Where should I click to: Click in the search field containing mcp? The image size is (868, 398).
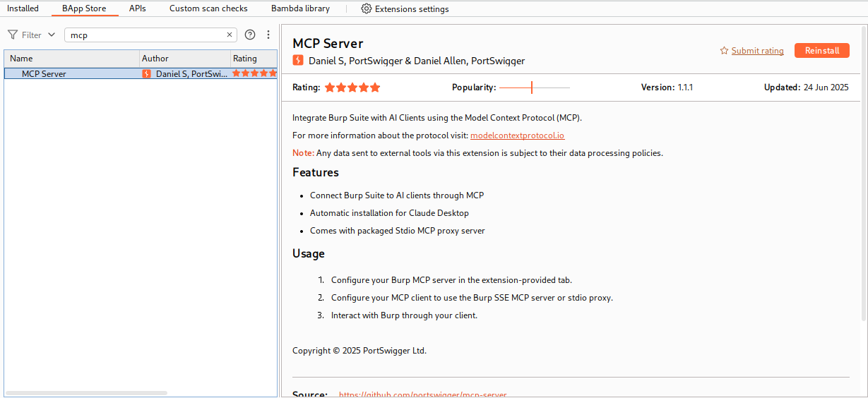point(145,35)
